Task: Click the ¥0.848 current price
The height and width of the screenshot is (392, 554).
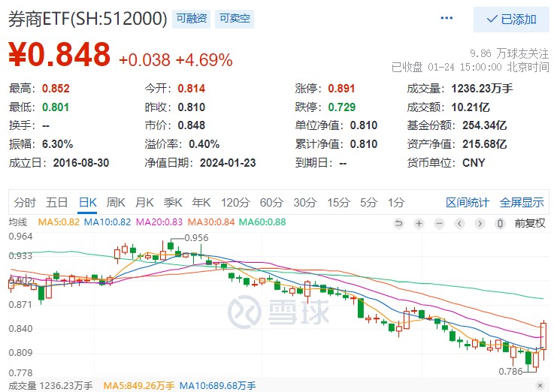Action: click(59, 54)
